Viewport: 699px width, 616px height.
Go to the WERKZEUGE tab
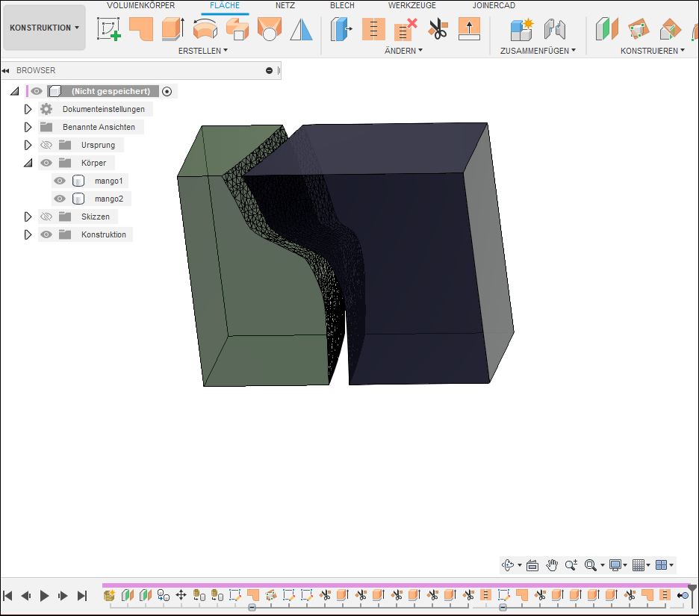click(x=412, y=5)
